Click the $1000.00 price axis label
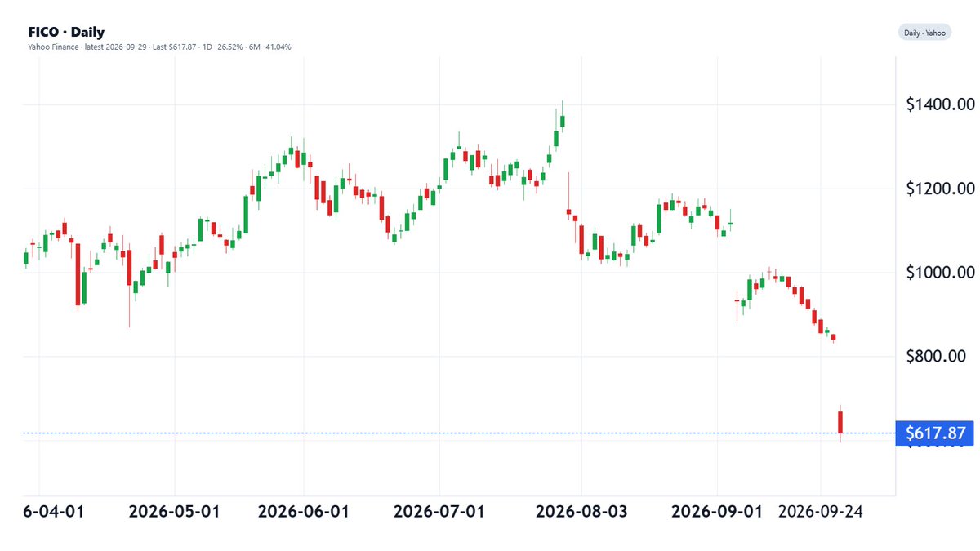980x551 pixels. (941, 273)
